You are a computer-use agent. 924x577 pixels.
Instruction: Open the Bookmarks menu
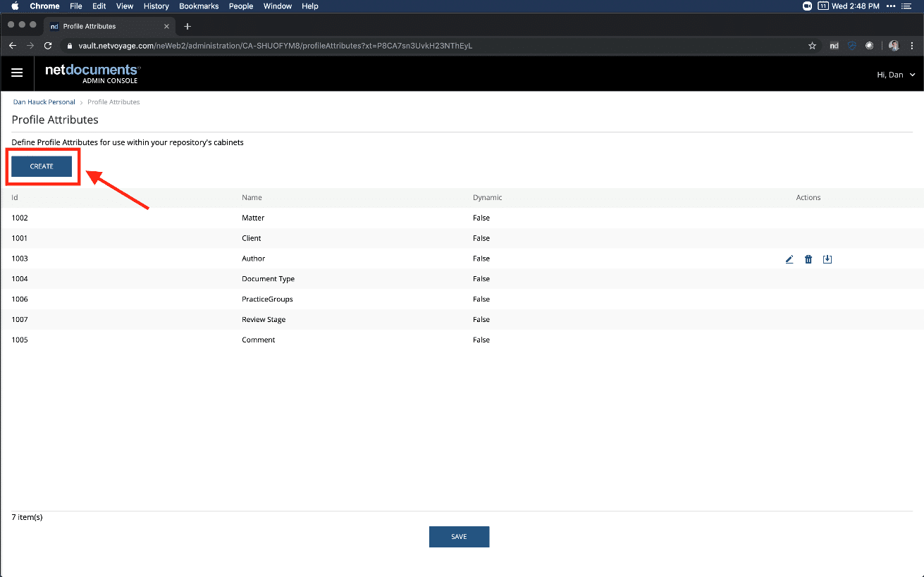199,6
